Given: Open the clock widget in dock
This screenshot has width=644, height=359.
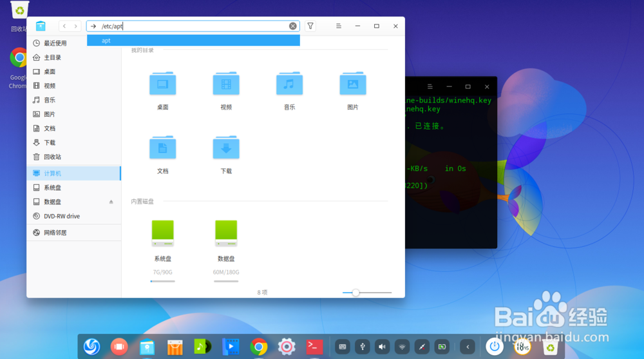Looking at the screenshot, I should [x=522, y=347].
